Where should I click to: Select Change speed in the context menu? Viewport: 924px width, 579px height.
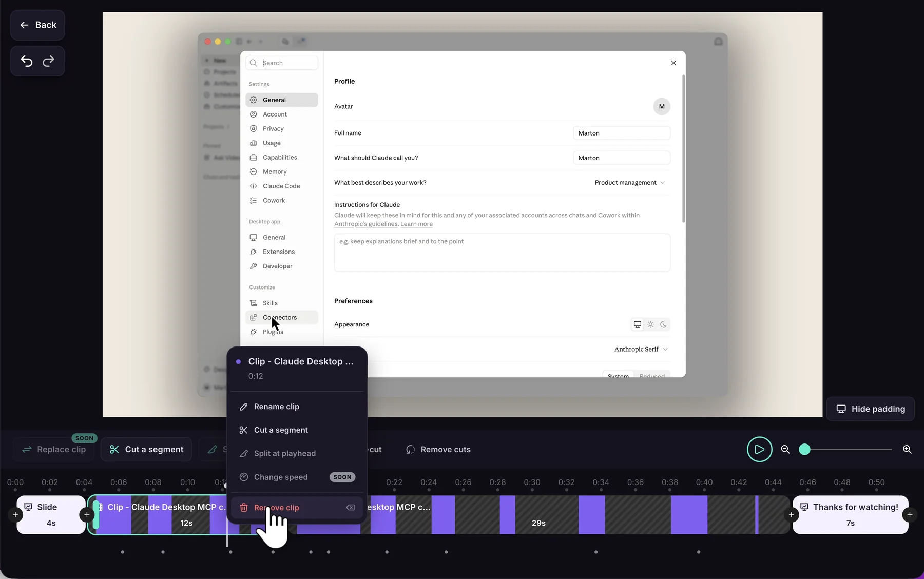click(297, 477)
